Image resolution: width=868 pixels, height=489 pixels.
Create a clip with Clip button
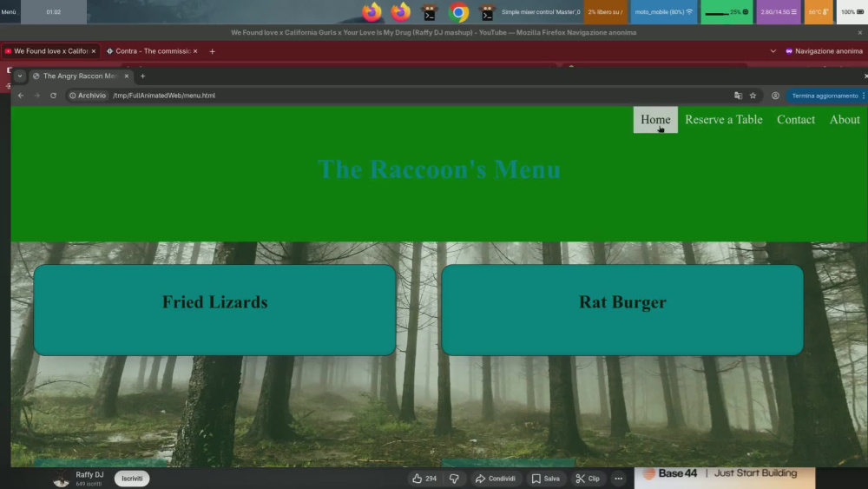(x=588, y=479)
